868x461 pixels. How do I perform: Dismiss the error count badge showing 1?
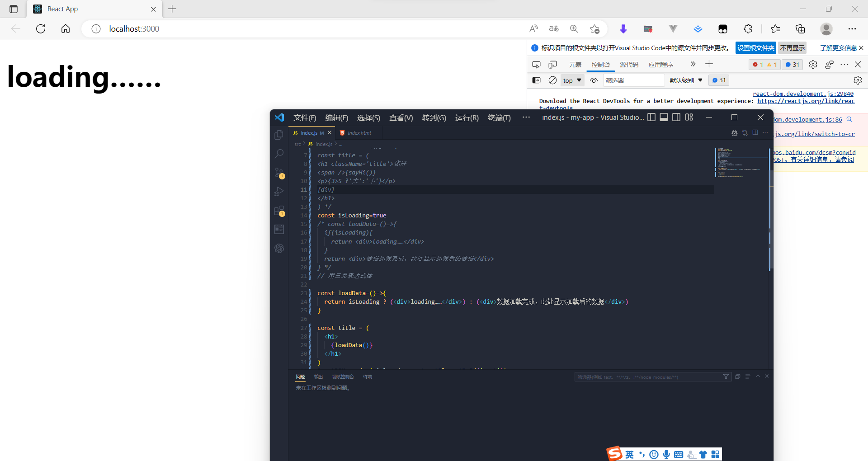(757, 64)
